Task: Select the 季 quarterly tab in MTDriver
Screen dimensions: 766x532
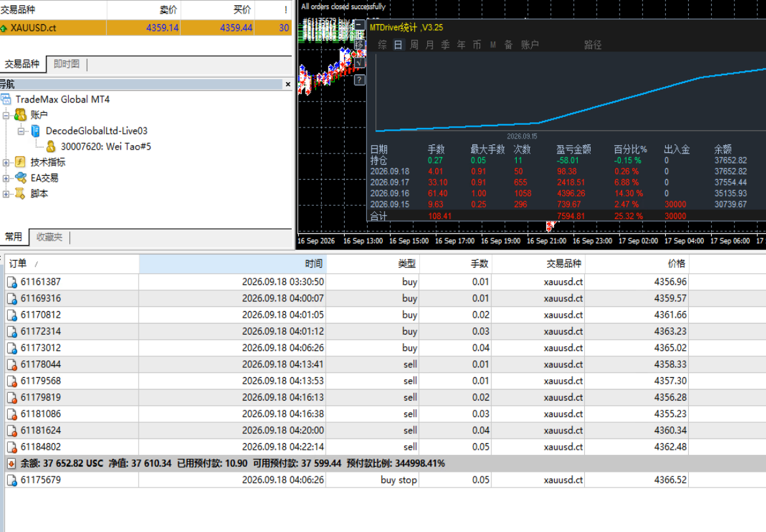Action: (445, 45)
